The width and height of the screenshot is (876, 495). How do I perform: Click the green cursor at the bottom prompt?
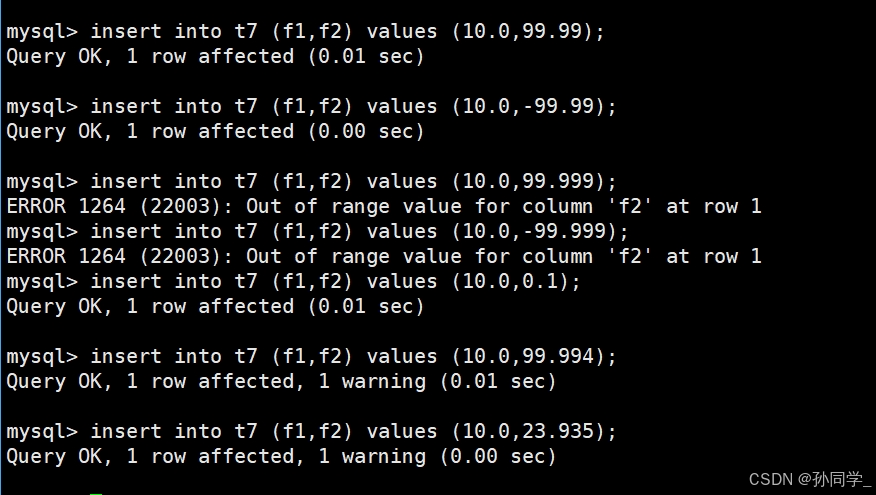click(96, 493)
